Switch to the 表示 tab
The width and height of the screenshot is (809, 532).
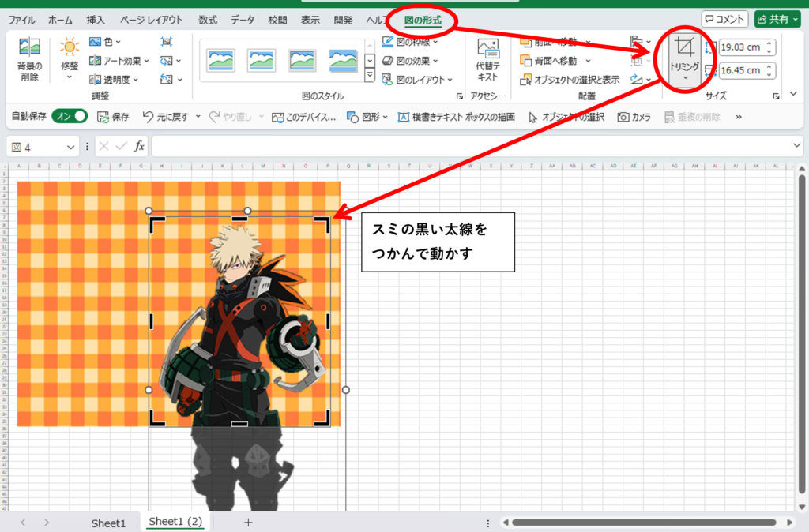tap(310, 20)
